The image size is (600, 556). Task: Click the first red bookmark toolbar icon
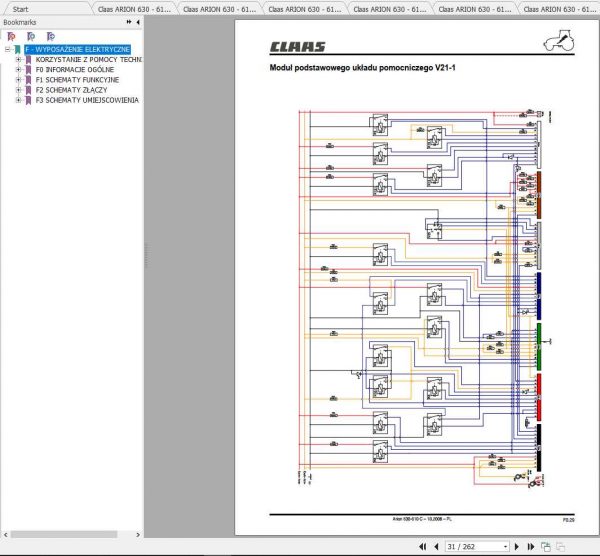11,36
